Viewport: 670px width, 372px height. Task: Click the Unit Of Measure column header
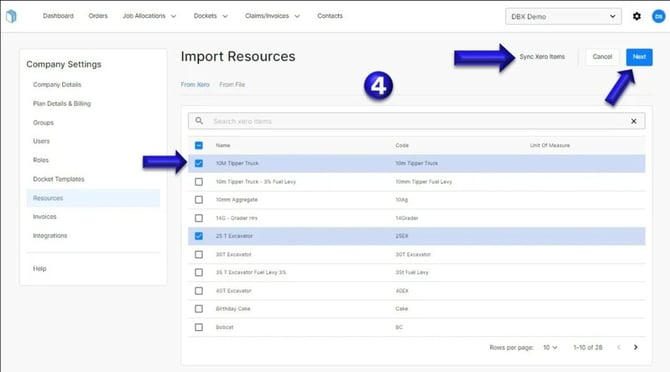click(550, 145)
